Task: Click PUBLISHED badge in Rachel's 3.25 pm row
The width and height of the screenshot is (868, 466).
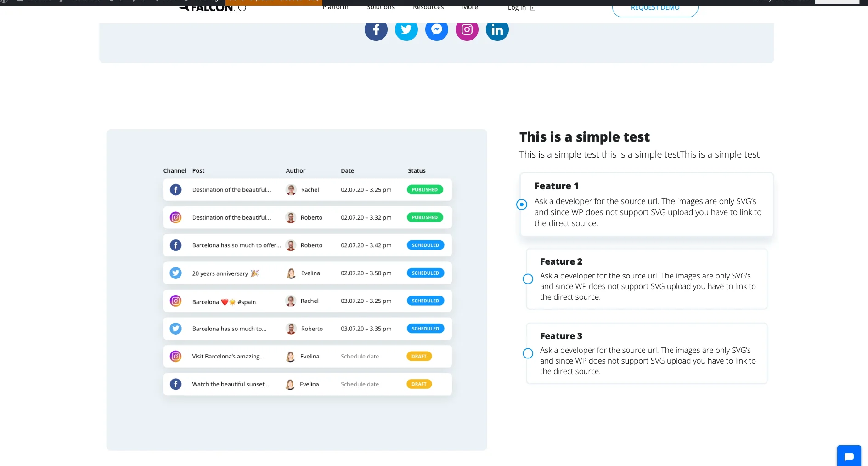Action: (425, 190)
